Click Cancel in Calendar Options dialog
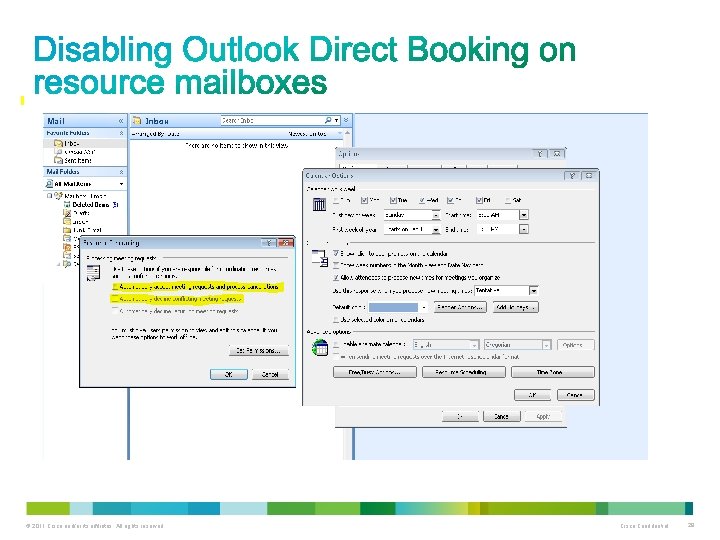 [x=576, y=395]
